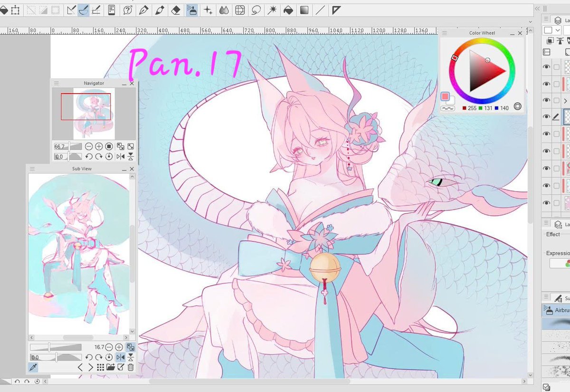This screenshot has height=392, width=570.
Task: Select the straight line Figure tool
Action: pos(321,10)
